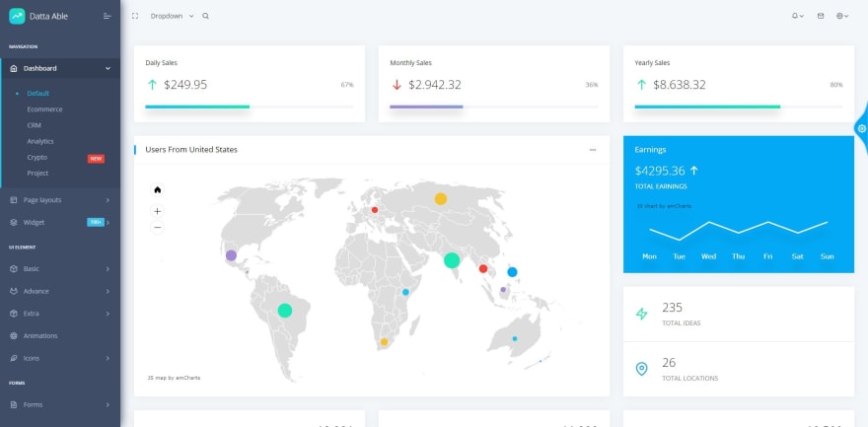The width and height of the screenshot is (868, 427).
Task: Click the Daily Sales progress bar
Action: point(250,107)
